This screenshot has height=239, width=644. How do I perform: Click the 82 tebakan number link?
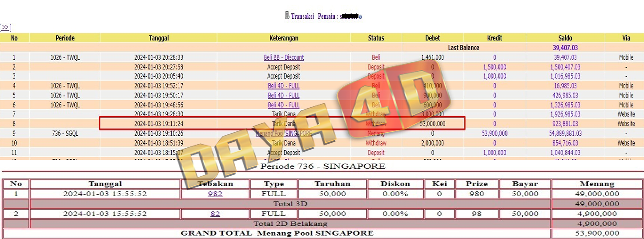click(215, 214)
